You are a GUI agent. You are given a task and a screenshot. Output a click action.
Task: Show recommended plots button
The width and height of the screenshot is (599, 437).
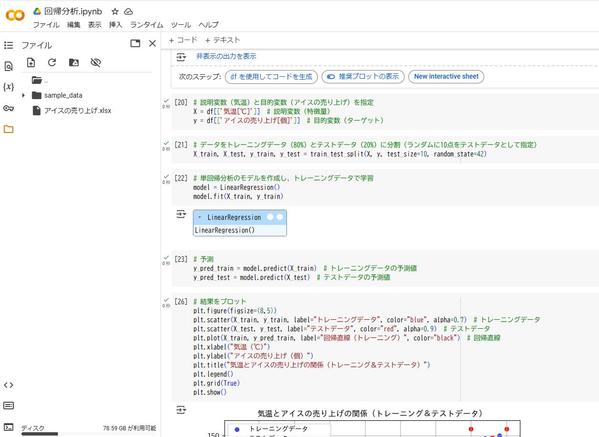[x=363, y=76]
